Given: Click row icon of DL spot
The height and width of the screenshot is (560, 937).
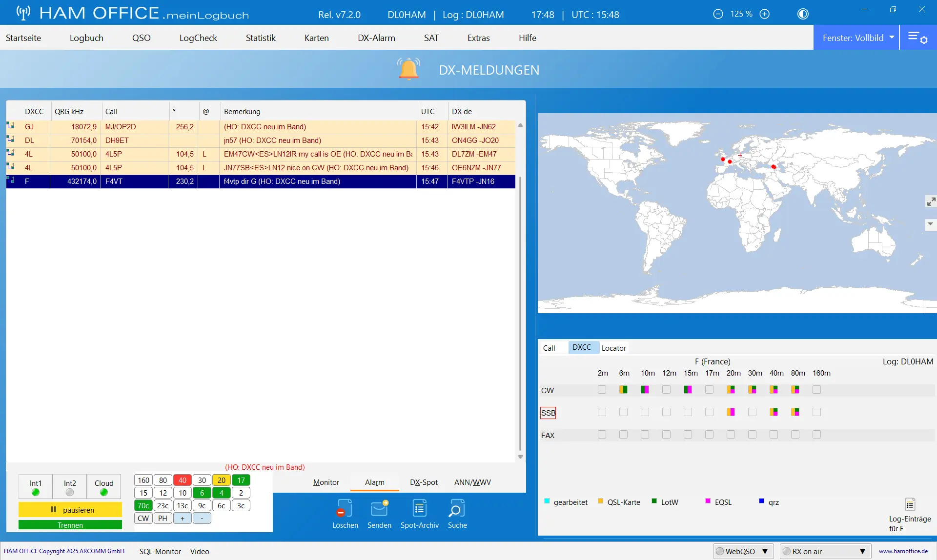Looking at the screenshot, I should coord(10,140).
